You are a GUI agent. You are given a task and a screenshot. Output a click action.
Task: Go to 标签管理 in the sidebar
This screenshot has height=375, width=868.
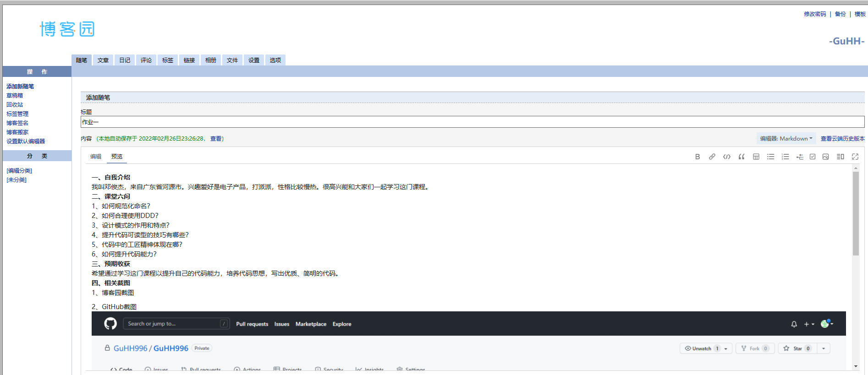(x=17, y=114)
